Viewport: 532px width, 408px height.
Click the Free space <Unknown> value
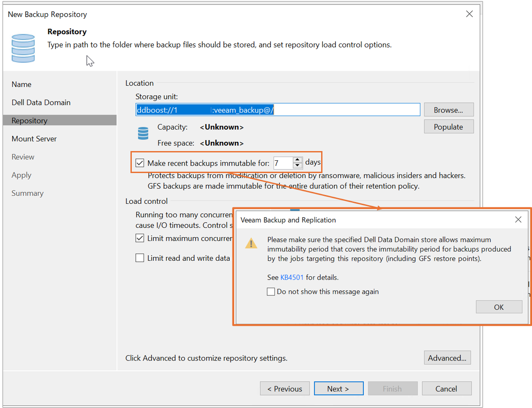[x=222, y=143]
